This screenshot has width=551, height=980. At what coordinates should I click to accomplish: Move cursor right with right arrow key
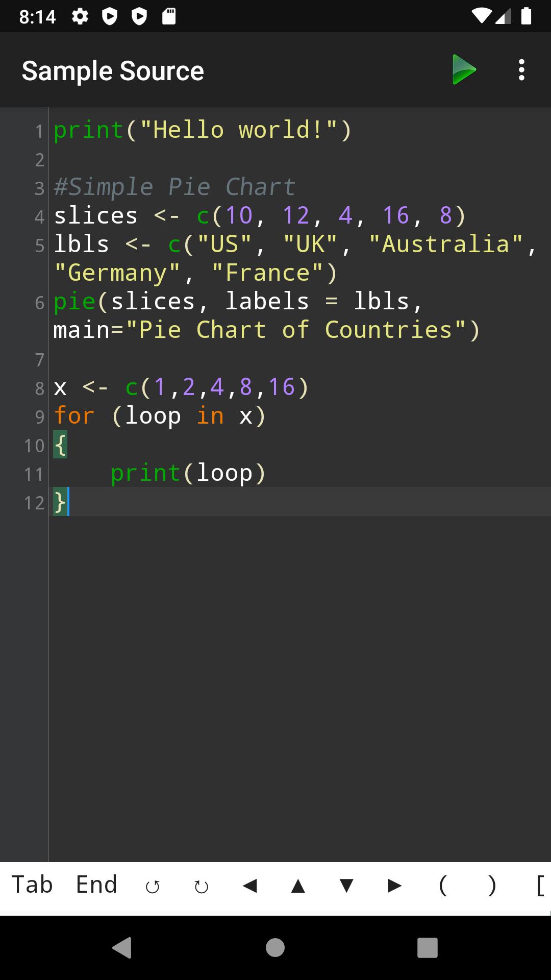pyautogui.click(x=395, y=886)
